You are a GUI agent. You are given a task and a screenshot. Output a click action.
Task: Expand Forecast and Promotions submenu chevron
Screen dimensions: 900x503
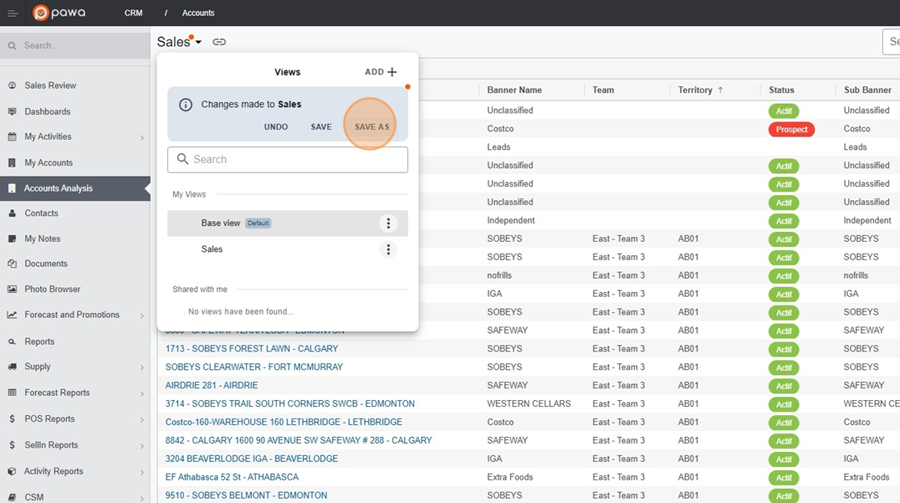[142, 316]
